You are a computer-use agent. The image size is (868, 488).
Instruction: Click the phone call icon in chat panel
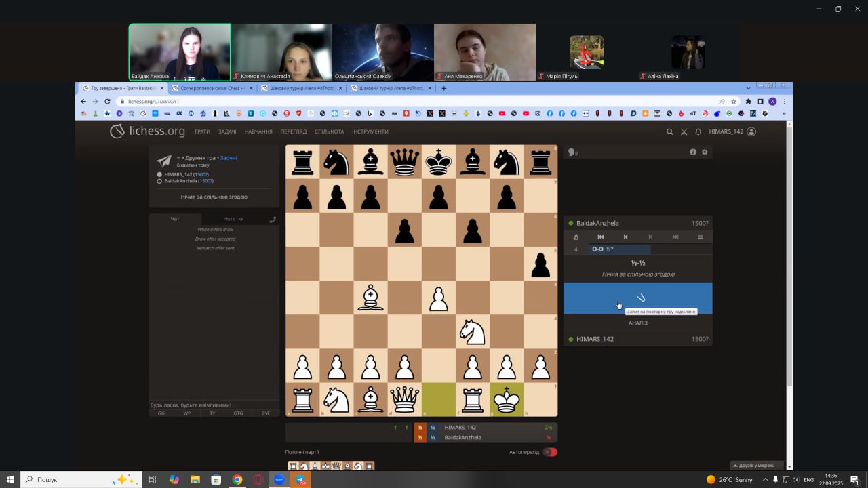pos(273,219)
